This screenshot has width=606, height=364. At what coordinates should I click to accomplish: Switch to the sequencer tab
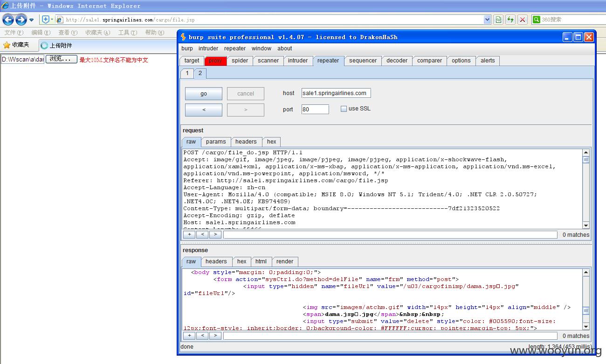point(363,61)
